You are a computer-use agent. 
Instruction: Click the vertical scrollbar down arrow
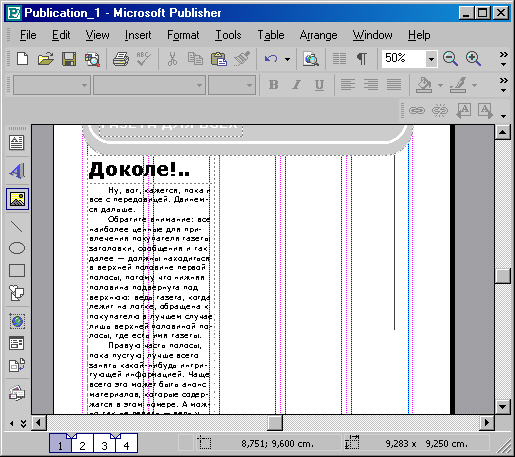(503, 406)
